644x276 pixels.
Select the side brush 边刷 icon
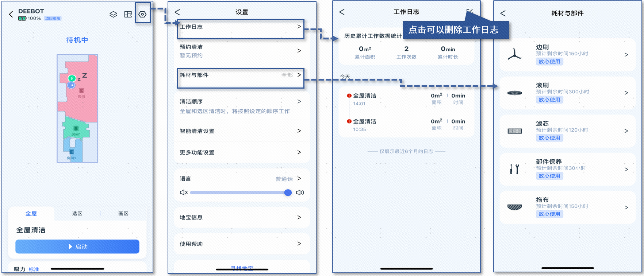coord(514,55)
